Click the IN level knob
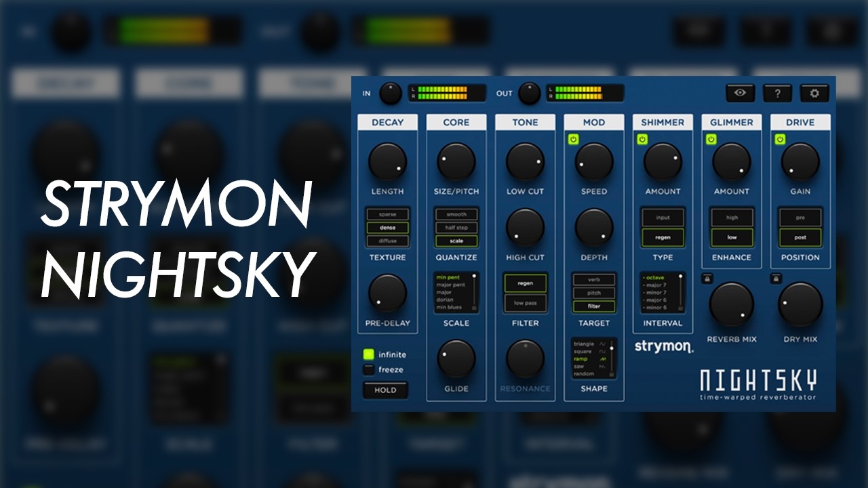This screenshot has width=868, height=488. click(x=391, y=94)
